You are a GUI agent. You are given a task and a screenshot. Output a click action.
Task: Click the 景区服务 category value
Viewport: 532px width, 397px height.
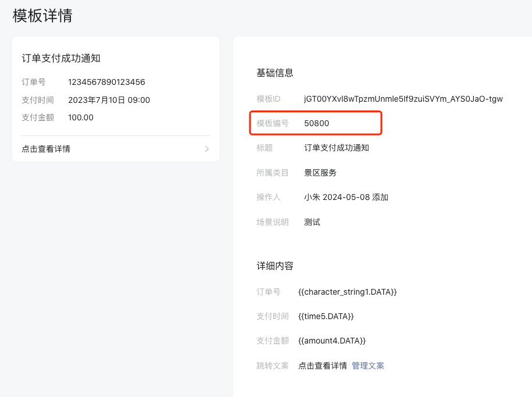pyautogui.click(x=320, y=173)
